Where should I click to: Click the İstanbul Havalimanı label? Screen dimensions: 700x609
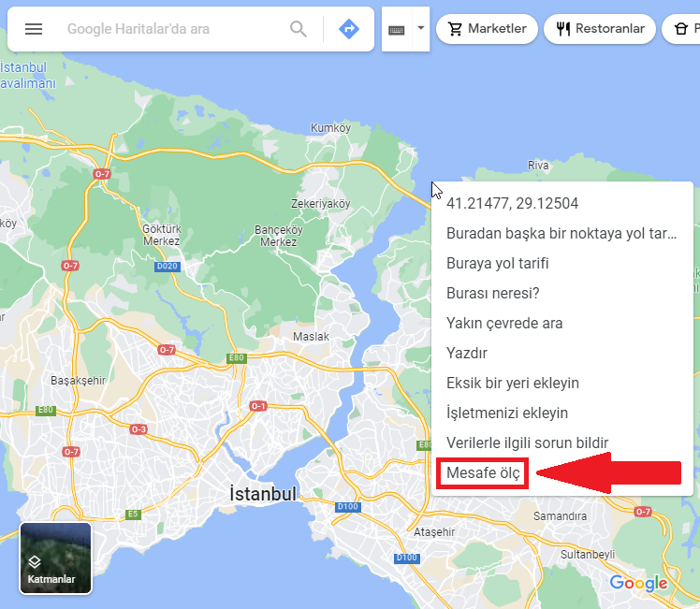(x=28, y=76)
